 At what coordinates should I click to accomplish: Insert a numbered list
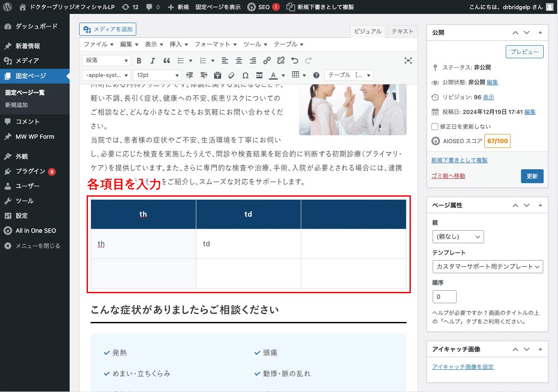coord(203,61)
